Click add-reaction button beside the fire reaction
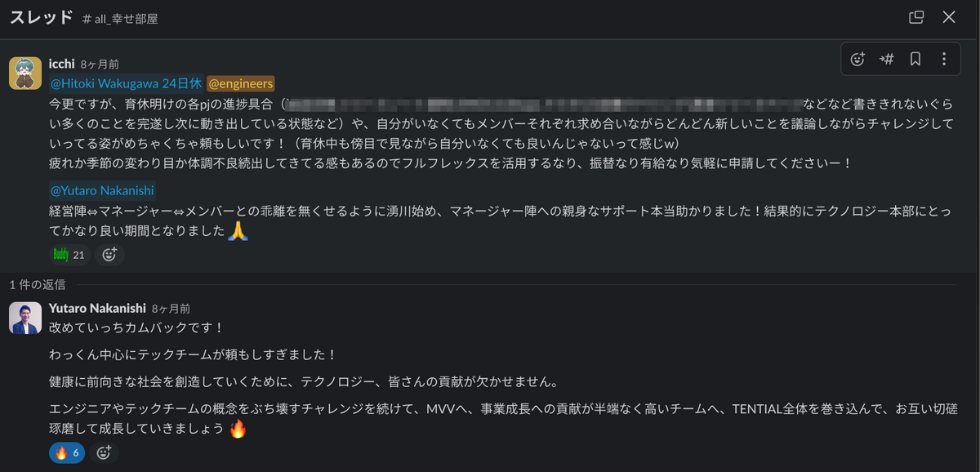Viewport: 980px width, 472px height. pos(105,452)
